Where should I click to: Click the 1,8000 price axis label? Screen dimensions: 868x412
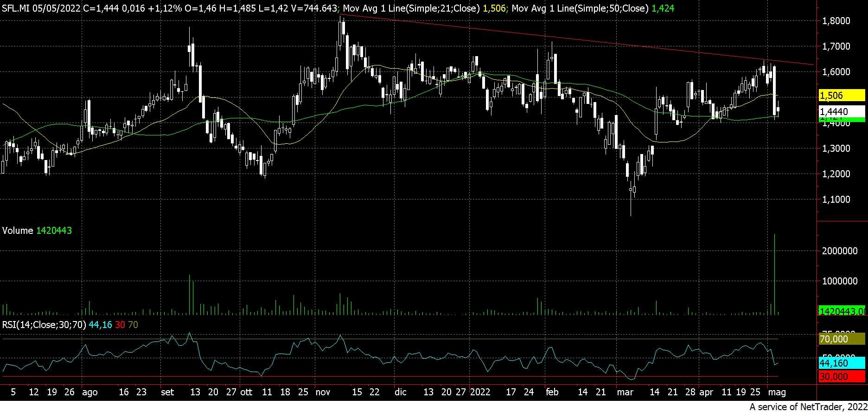click(x=836, y=21)
